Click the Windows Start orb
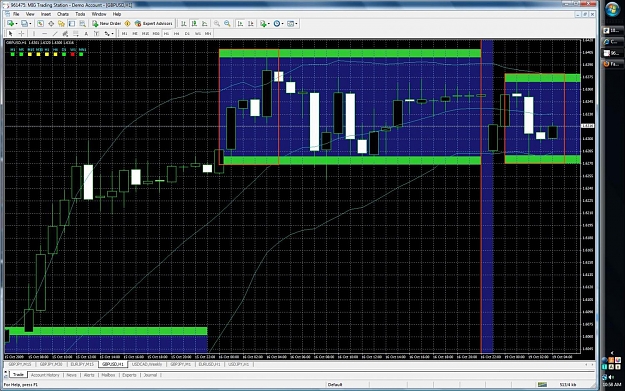 (x=612, y=9)
